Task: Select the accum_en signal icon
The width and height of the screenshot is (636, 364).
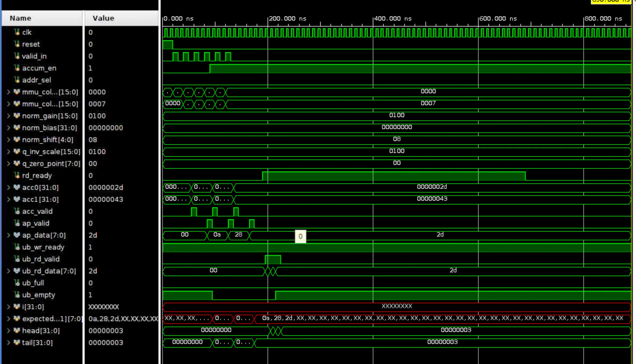Action: pos(17,68)
